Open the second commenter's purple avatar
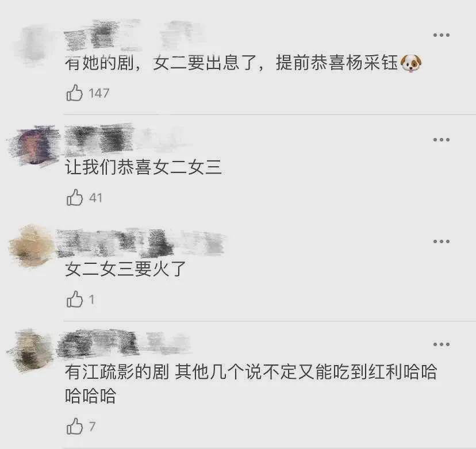This screenshot has width=476, height=449. tap(34, 145)
